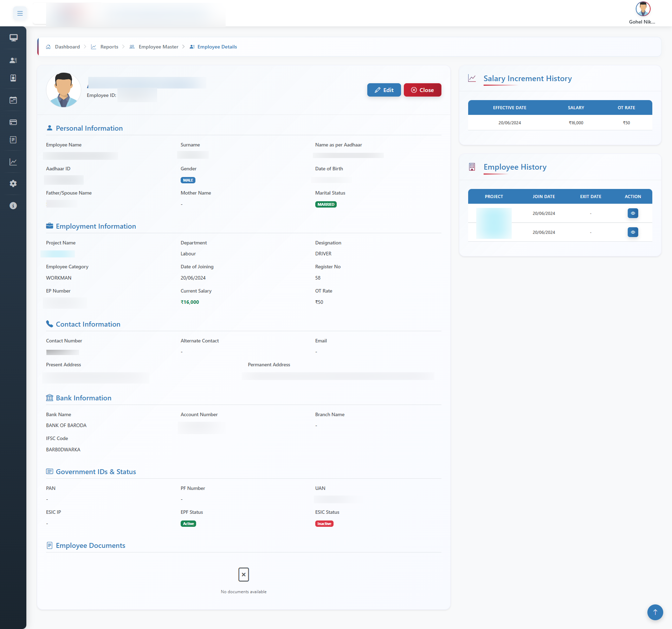
Task: View second employee history record
Action: pyautogui.click(x=633, y=232)
